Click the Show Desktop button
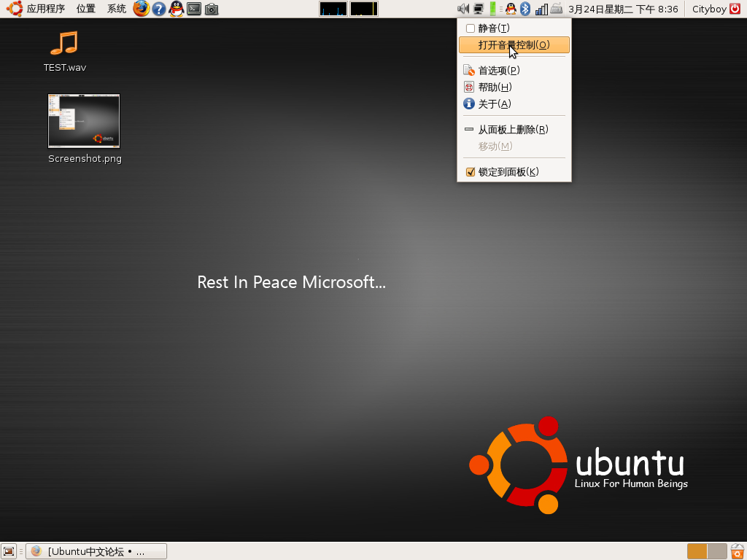This screenshot has width=747, height=560. [9, 551]
